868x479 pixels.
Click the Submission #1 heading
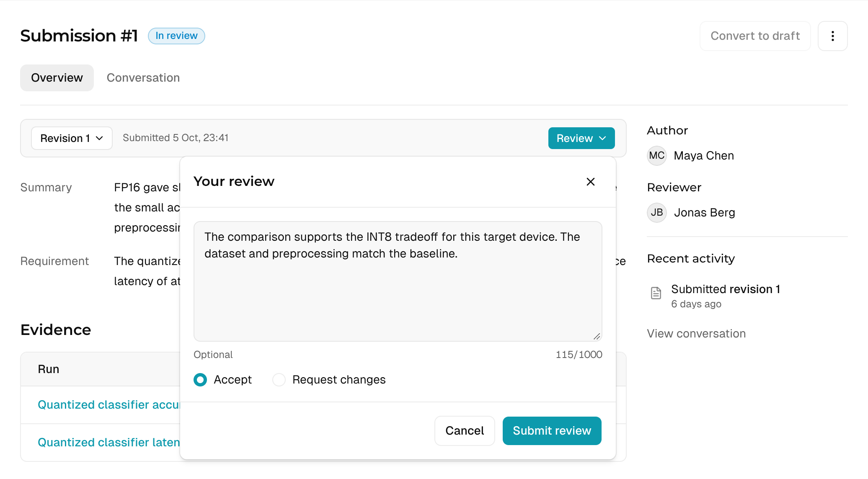(x=79, y=36)
